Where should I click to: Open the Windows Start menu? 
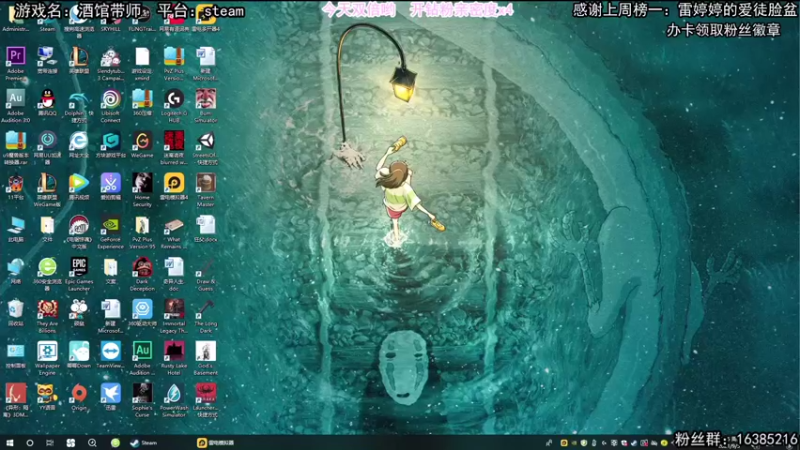[x=10, y=442]
